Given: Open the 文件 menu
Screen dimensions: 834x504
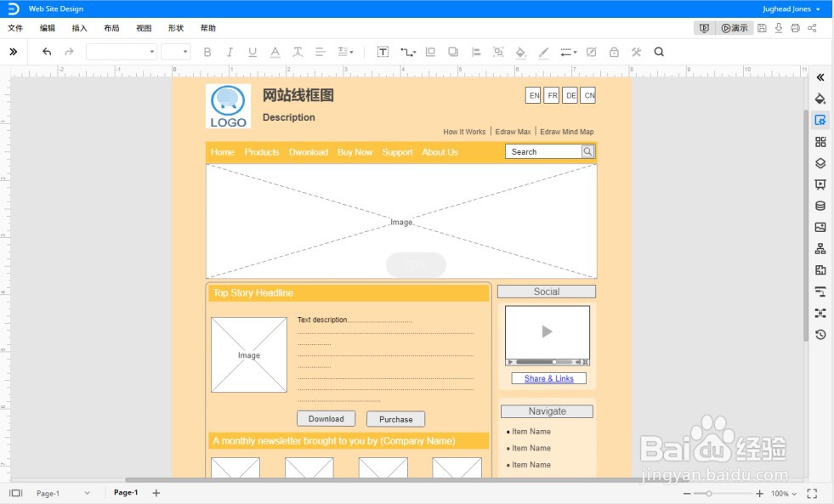Looking at the screenshot, I should (x=15, y=28).
